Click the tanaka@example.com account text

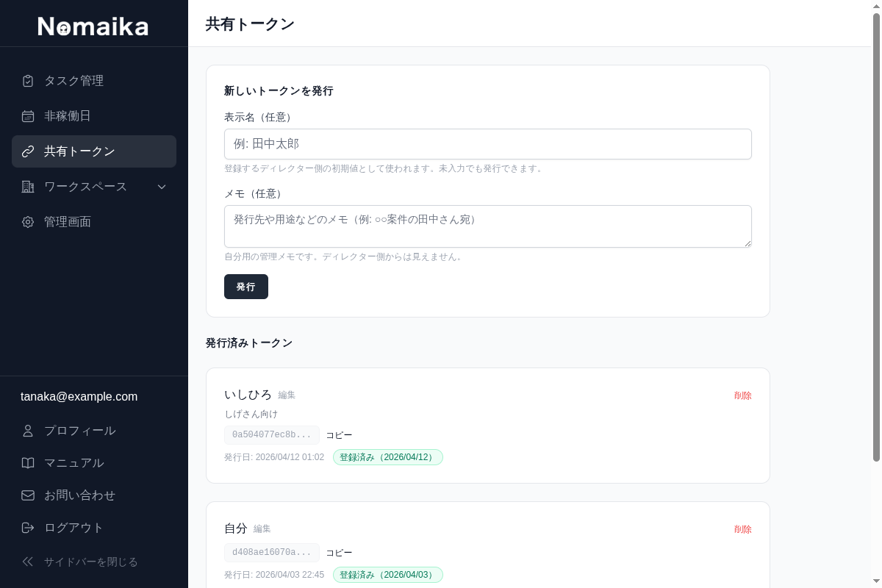79,397
